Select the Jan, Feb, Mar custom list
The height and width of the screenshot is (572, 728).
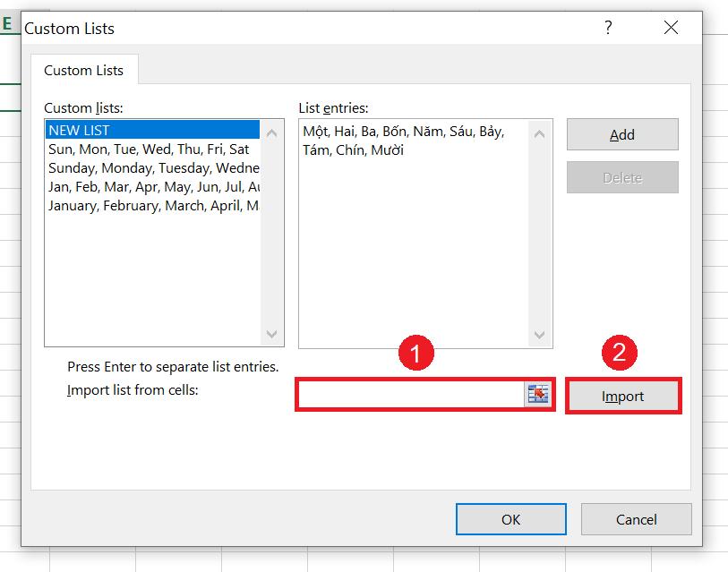pos(134,186)
